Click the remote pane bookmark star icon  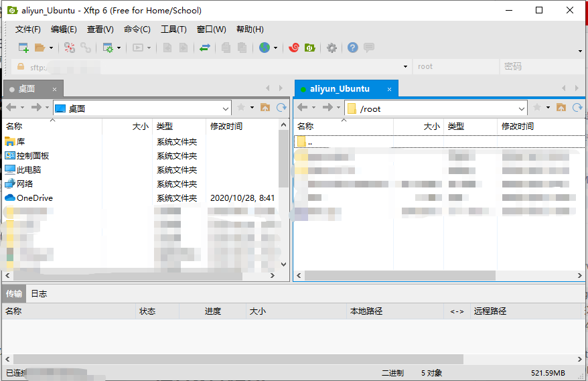pyautogui.click(x=537, y=108)
